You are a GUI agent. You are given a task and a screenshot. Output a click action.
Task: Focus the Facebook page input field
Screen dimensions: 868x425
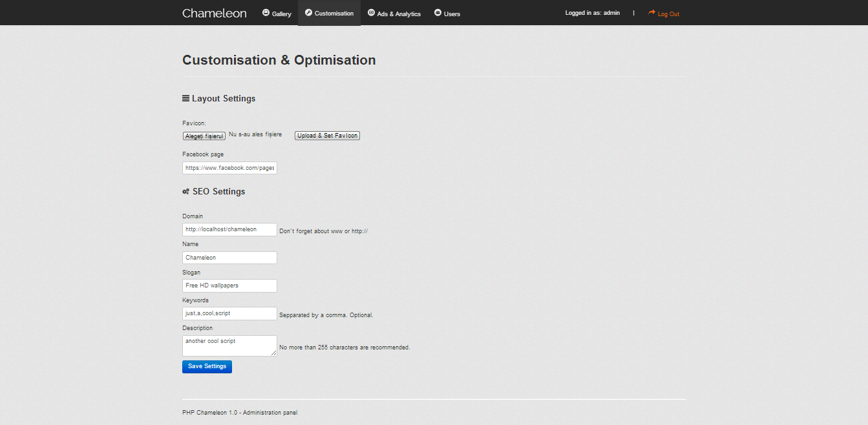229,168
